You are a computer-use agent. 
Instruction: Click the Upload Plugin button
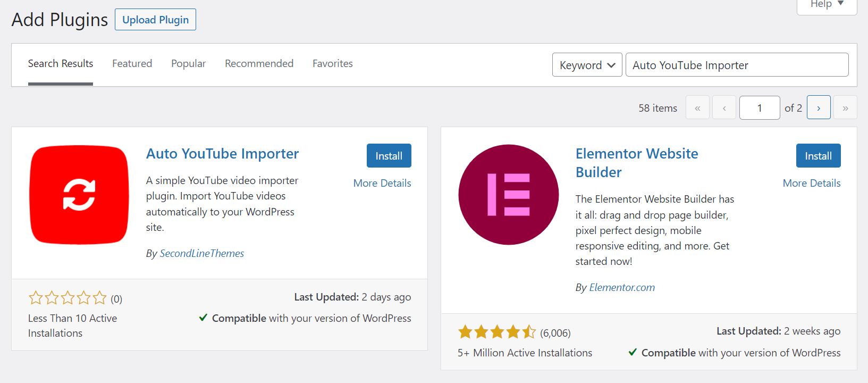click(x=155, y=20)
